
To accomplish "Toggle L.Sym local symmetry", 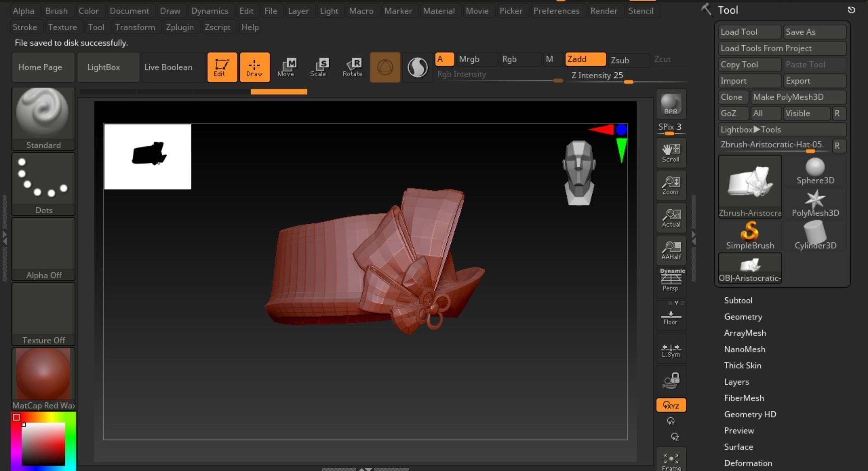I will [671, 348].
